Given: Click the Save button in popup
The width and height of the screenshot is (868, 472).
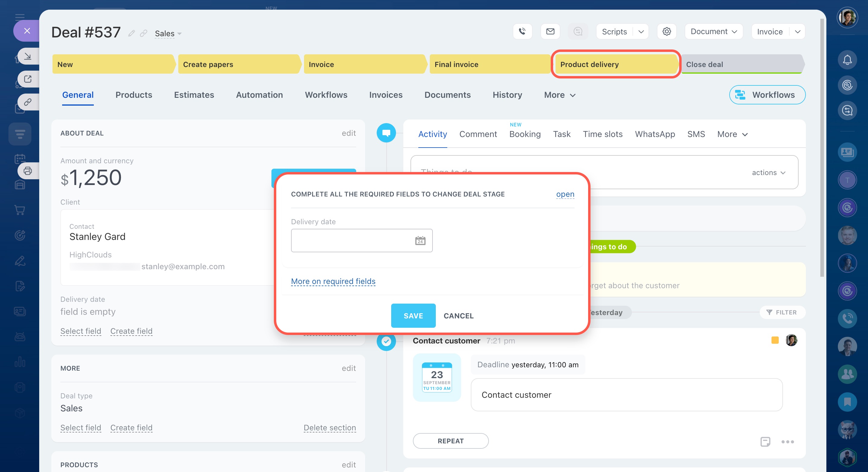Looking at the screenshot, I should 413,316.
